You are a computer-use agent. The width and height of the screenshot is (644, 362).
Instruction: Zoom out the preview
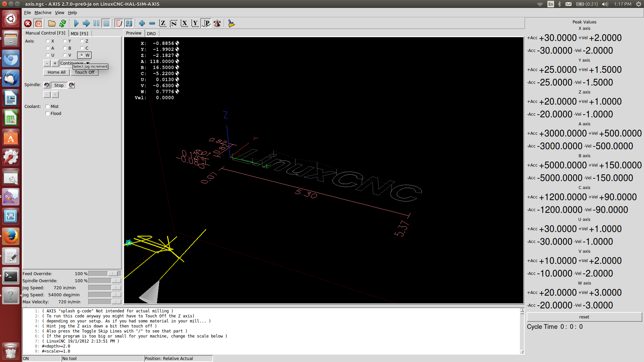152,23
